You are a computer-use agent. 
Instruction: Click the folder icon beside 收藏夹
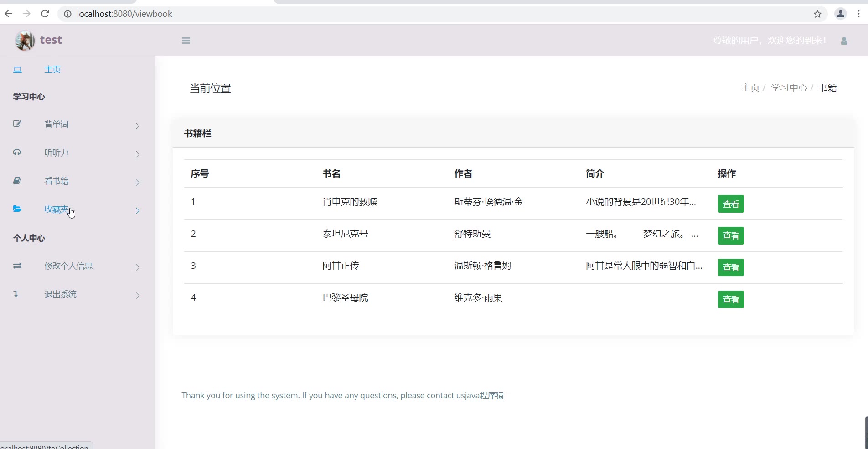click(17, 209)
